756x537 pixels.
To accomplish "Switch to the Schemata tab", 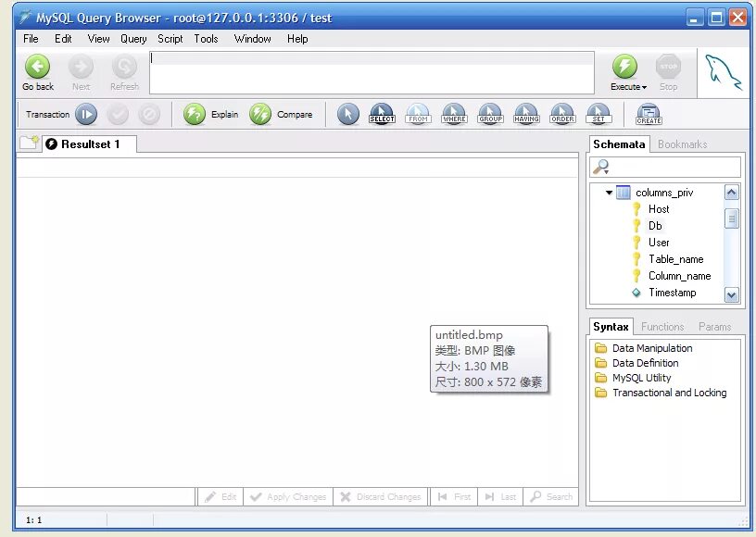I will pos(619,144).
